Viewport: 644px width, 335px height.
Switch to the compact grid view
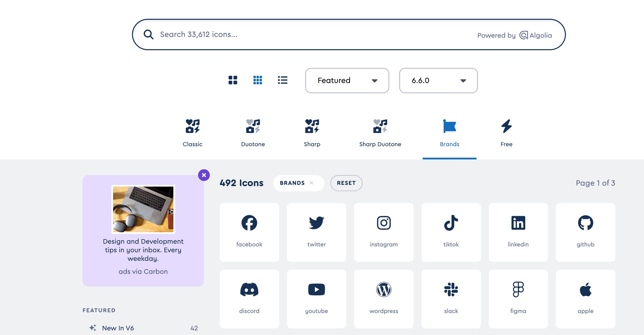(258, 80)
